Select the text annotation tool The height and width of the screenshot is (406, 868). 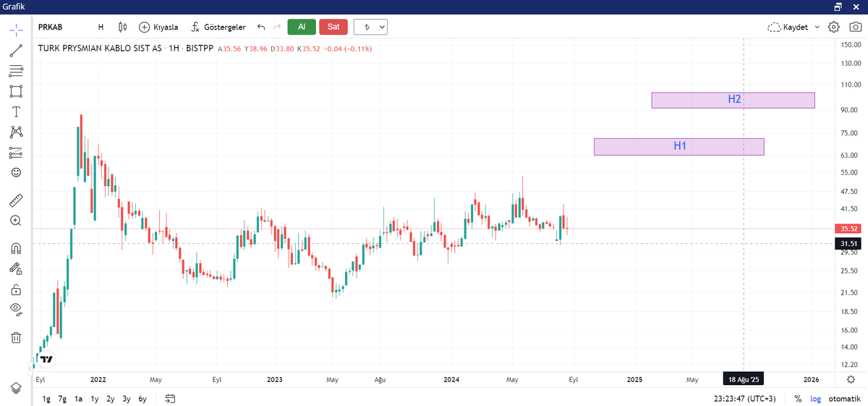tap(16, 111)
